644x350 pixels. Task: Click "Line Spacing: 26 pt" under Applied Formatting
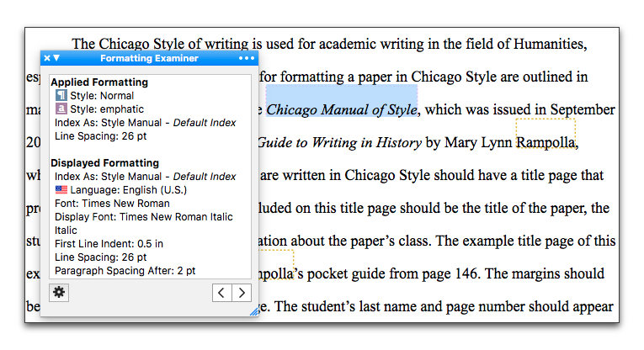click(x=101, y=135)
